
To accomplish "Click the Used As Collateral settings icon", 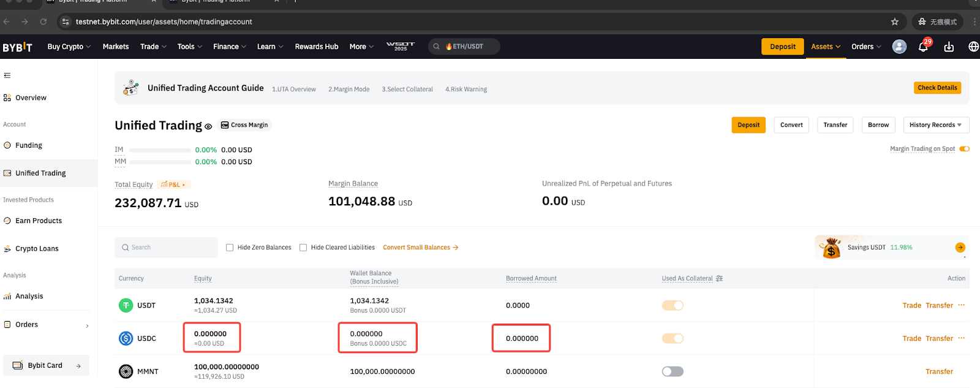I will coord(719,278).
